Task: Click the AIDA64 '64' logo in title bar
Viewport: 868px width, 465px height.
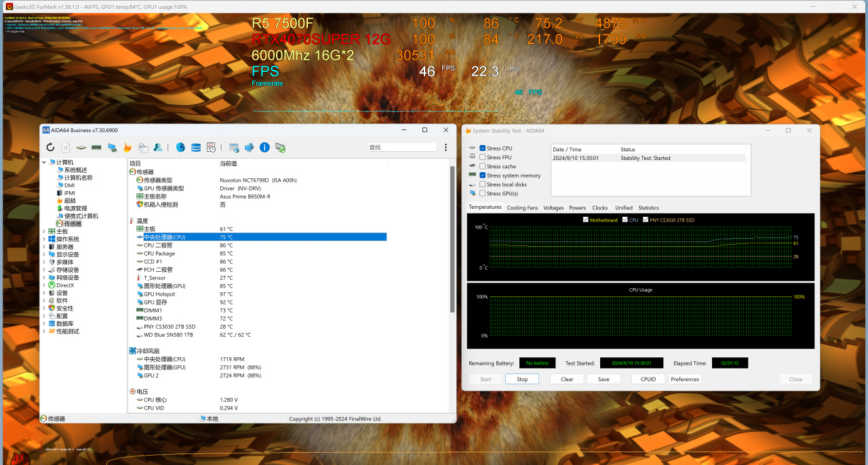Action: (x=46, y=130)
